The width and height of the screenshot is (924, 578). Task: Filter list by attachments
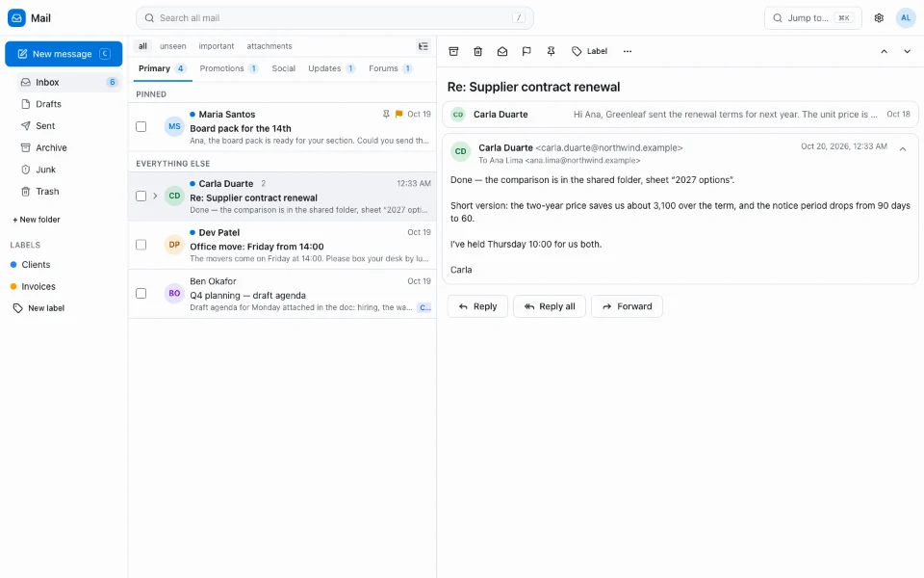pyautogui.click(x=269, y=46)
